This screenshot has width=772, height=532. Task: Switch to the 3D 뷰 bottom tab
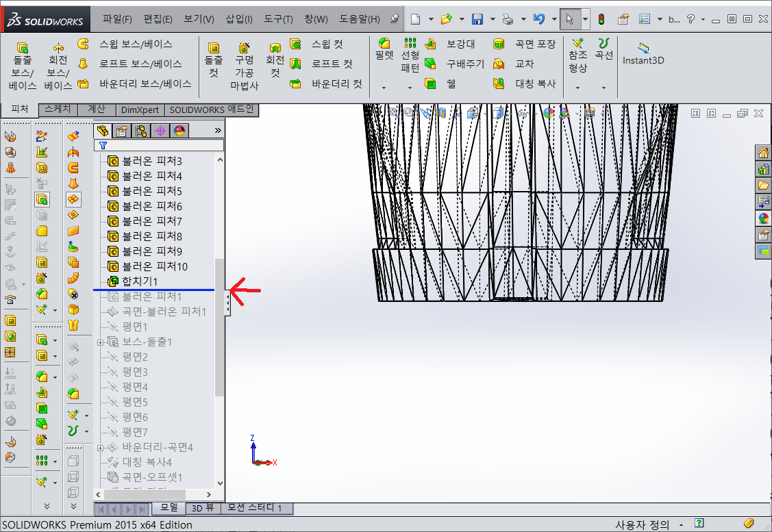(x=203, y=508)
